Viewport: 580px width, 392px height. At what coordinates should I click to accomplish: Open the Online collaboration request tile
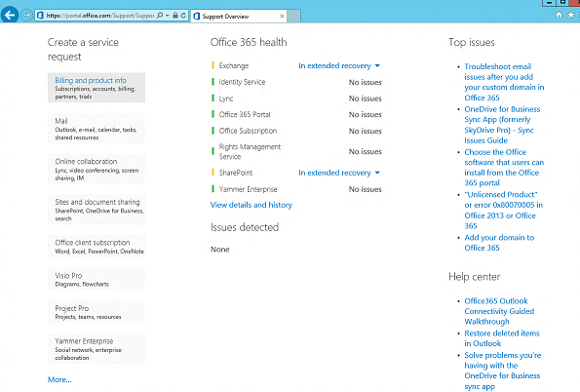[x=97, y=169]
